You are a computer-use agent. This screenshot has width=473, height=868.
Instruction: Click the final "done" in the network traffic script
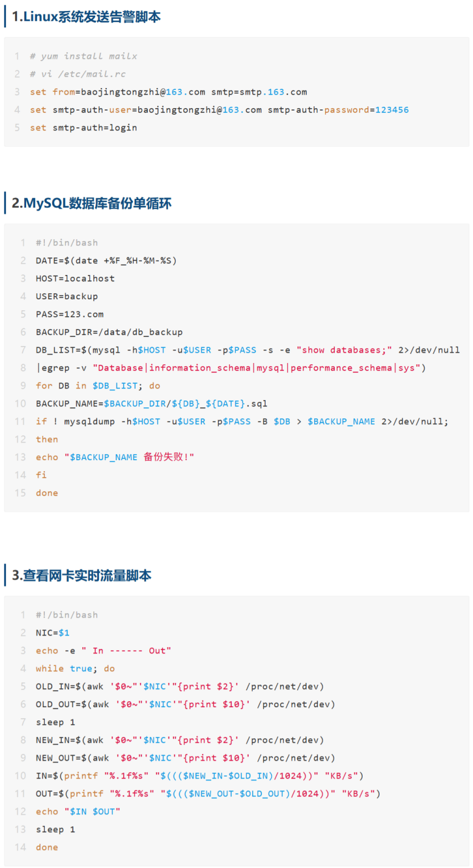pyautogui.click(x=47, y=847)
